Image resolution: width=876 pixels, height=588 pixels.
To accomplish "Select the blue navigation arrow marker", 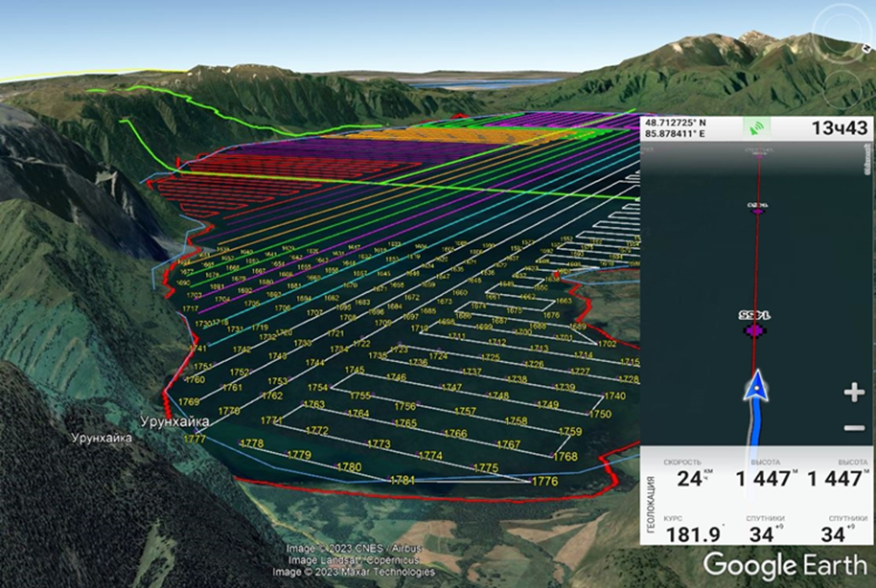I will (x=756, y=387).
